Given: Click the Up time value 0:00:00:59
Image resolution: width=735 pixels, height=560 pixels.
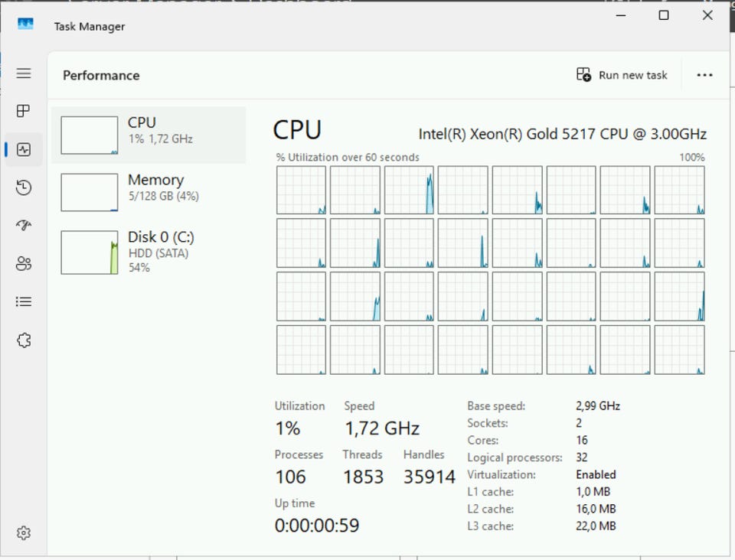Looking at the screenshot, I should click(317, 526).
